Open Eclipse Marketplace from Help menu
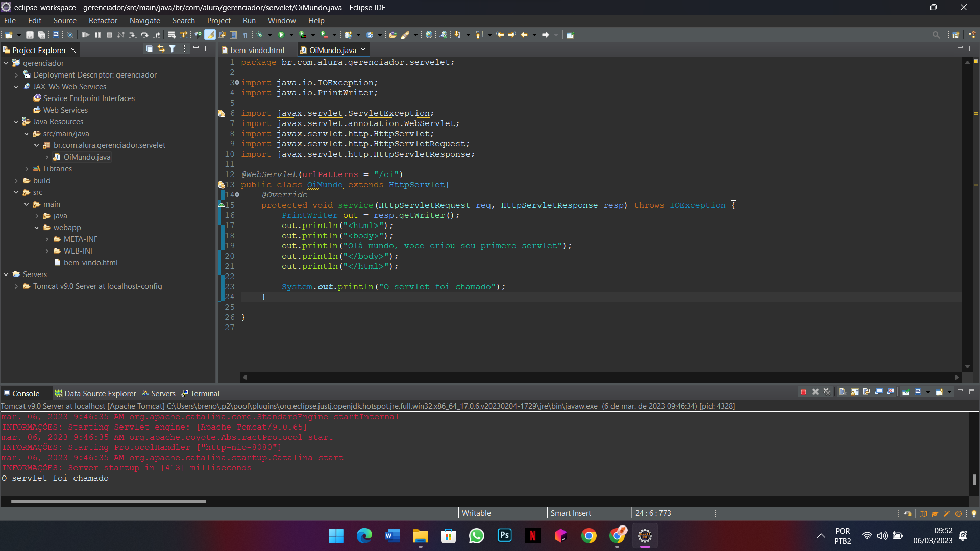980x551 pixels. (315, 20)
